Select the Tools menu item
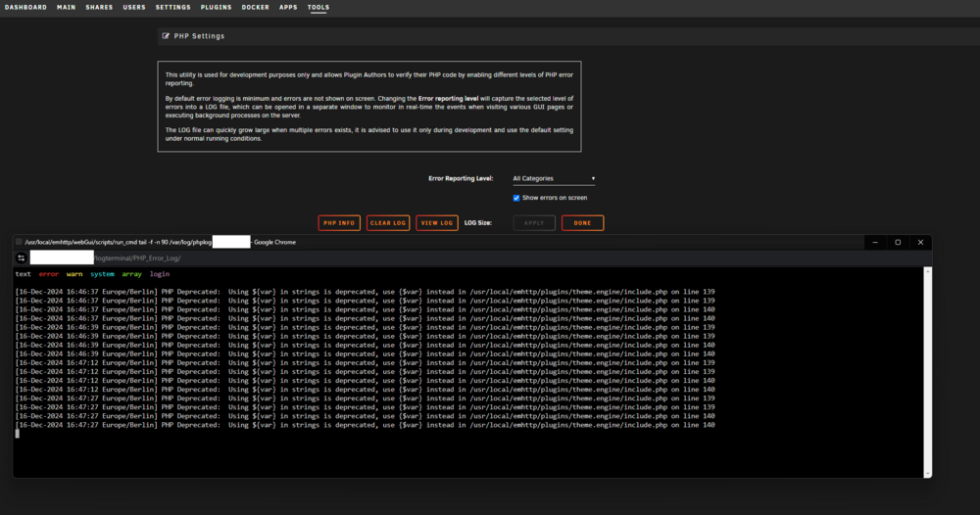The image size is (980, 515). (318, 8)
